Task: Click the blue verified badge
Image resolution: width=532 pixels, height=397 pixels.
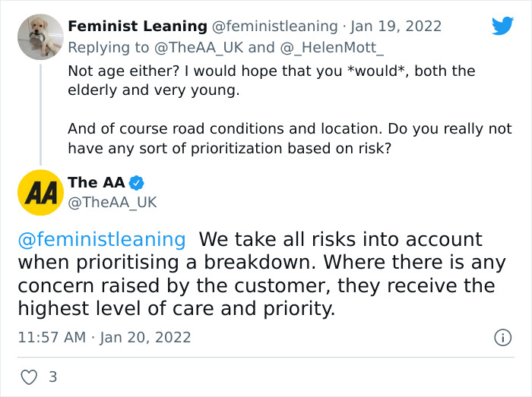Action: (136, 183)
